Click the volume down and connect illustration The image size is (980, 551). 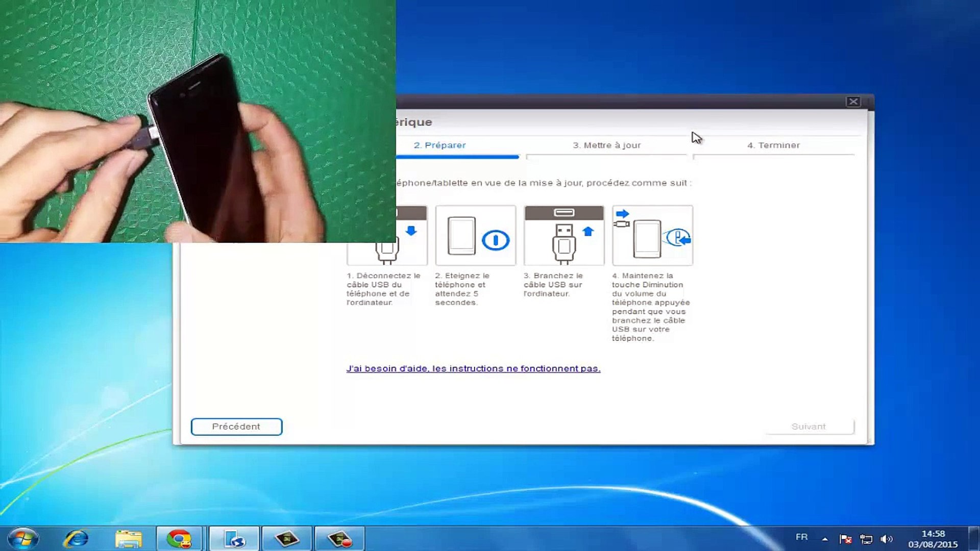pyautogui.click(x=652, y=235)
